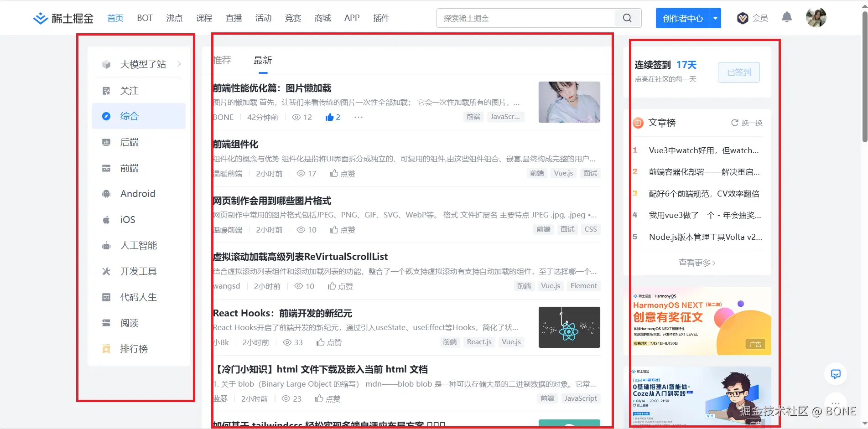
Task: Expand the 创作者中心 dropdown arrow
Action: (714, 18)
